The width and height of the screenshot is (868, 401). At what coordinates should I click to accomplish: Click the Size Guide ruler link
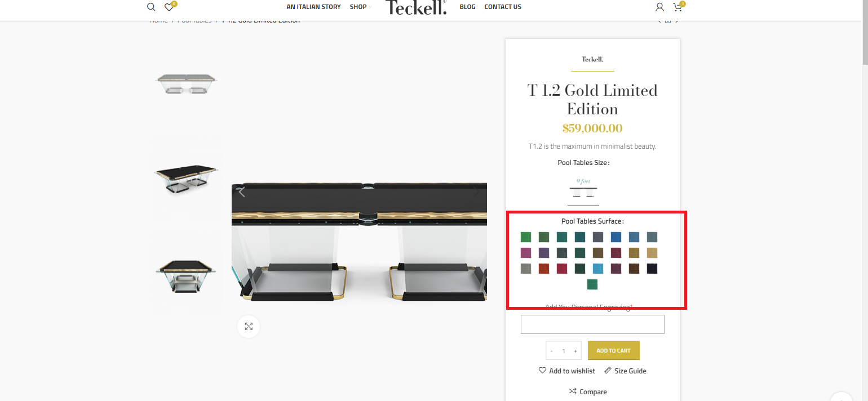click(x=625, y=371)
